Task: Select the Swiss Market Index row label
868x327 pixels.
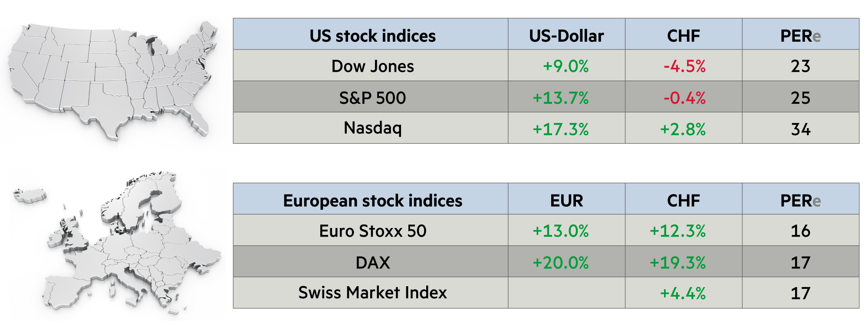Action: pyautogui.click(x=372, y=293)
